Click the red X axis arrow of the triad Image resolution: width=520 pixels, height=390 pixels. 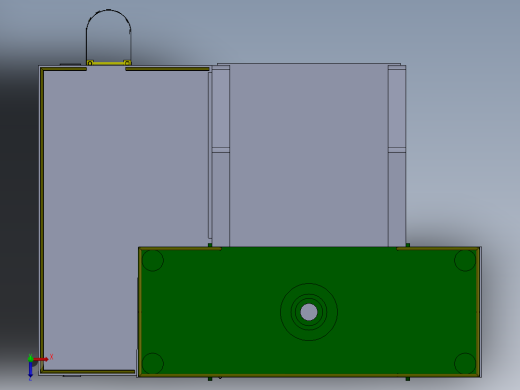[41, 359]
